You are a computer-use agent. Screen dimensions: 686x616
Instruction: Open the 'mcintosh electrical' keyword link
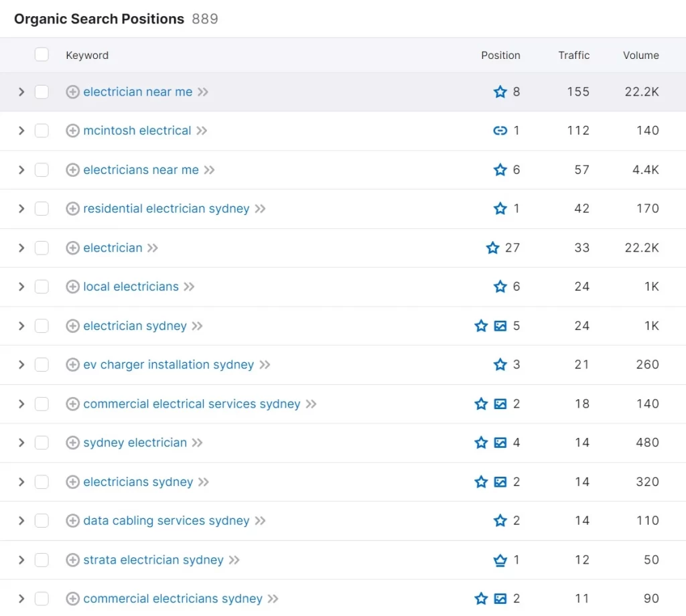(137, 131)
